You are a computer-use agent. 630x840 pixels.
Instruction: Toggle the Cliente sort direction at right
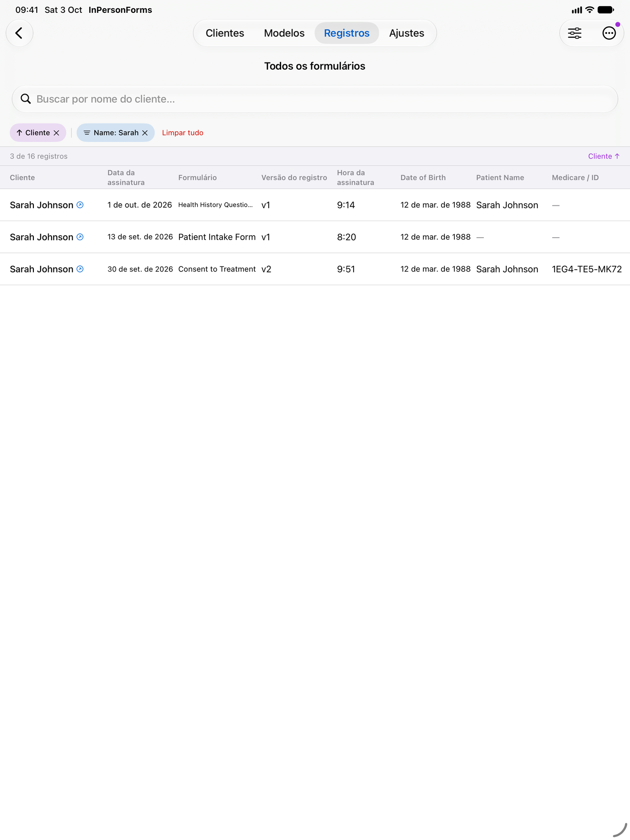click(604, 156)
